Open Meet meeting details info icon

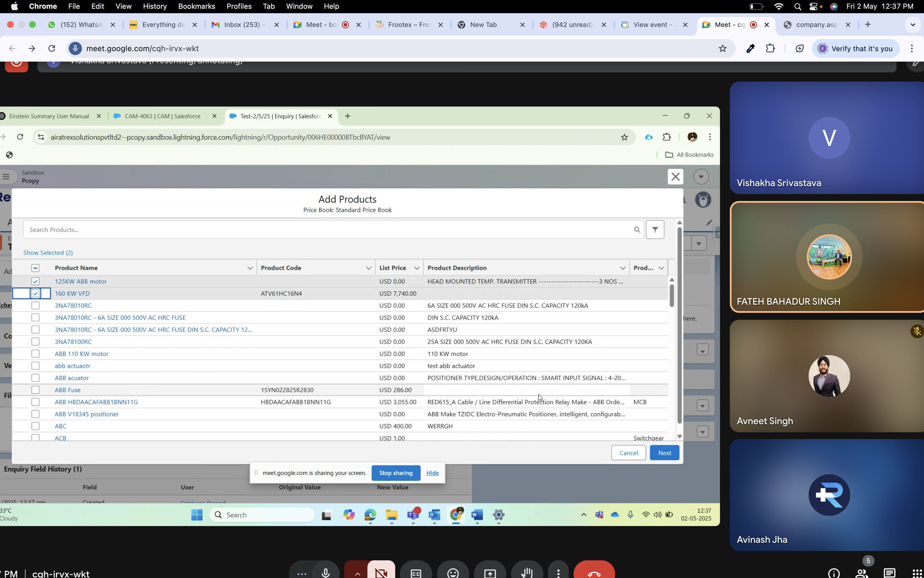(x=834, y=573)
